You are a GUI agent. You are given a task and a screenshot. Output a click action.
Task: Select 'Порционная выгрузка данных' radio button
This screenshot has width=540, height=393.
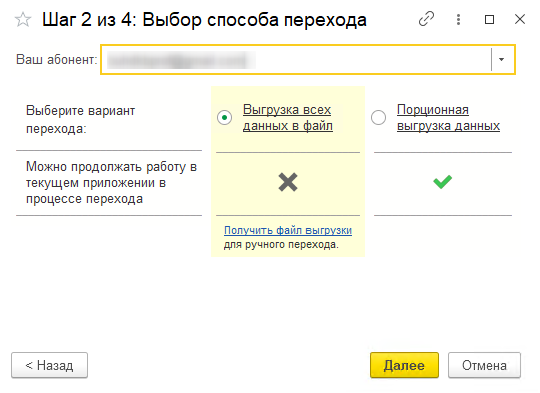(378, 117)
